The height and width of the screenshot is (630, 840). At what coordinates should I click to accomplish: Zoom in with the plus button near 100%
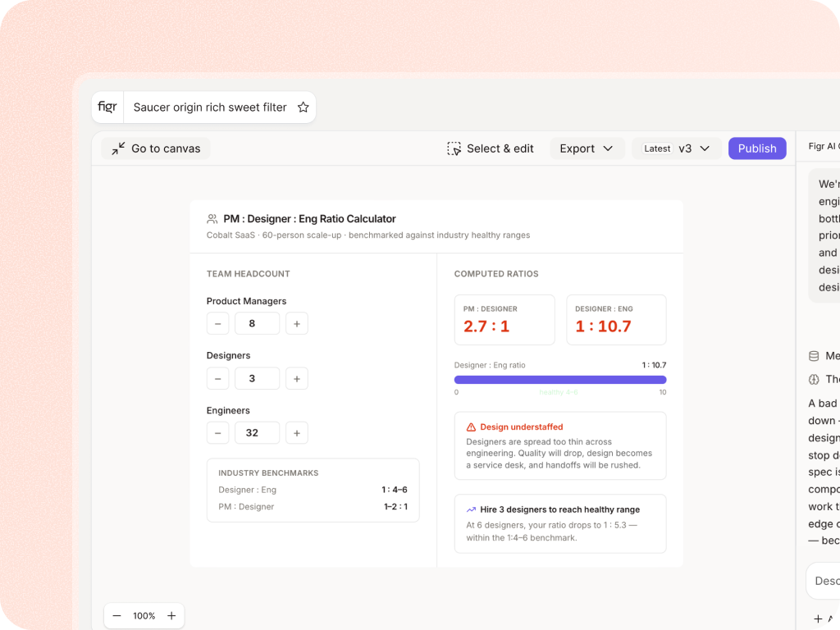(x=171, y=615)
